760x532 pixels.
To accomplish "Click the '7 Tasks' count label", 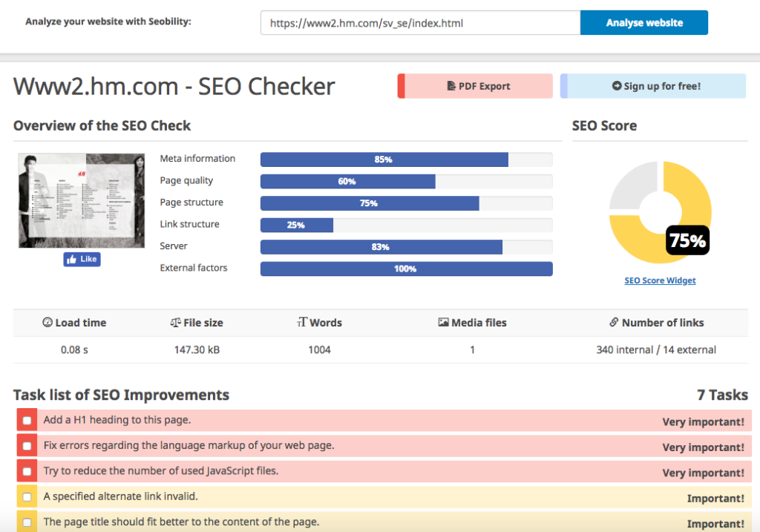I will pos(722,395).
